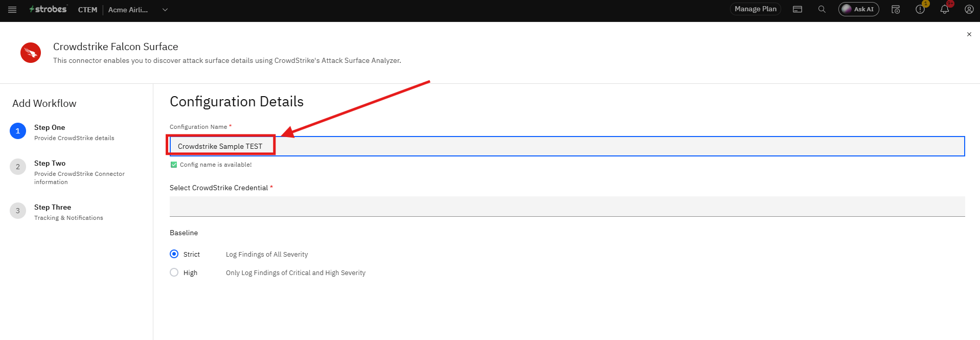Go to Step Two in workflow

(67, 172)
